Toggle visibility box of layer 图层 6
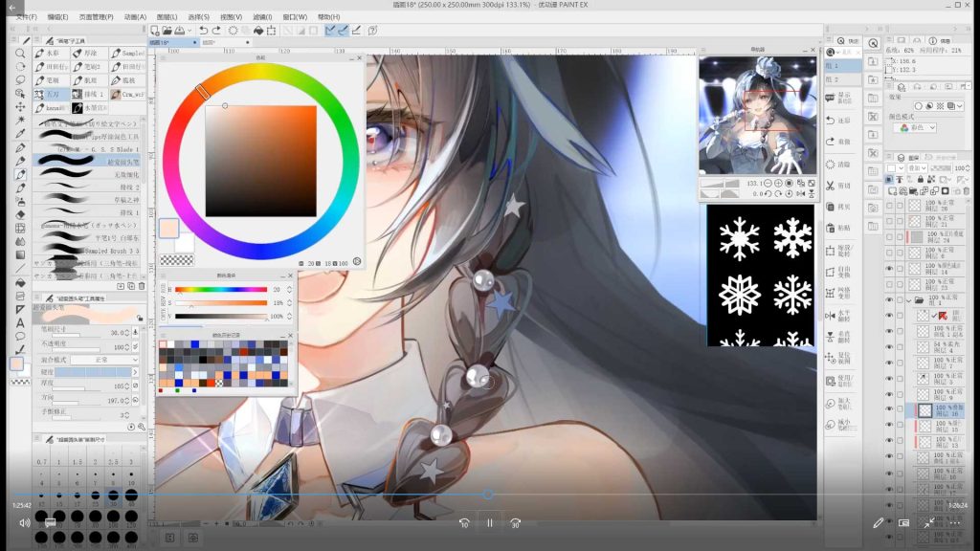The width and height of the screenshot is (980, 551). pyautogui.click(x=889, y=253)
